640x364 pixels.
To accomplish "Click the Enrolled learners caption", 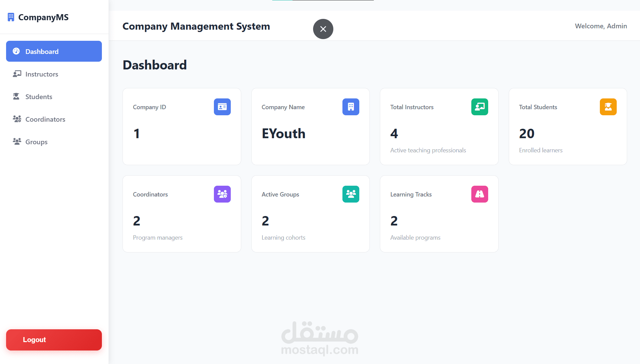I will coord(540,150).
